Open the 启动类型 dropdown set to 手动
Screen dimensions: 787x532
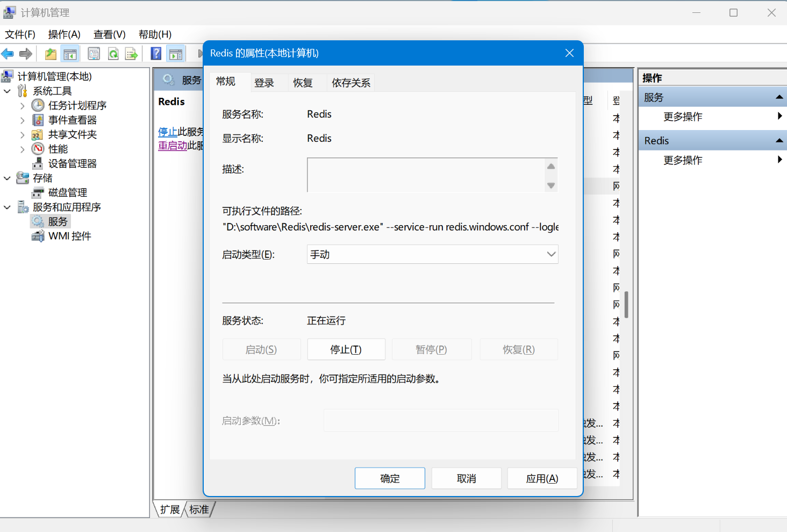433,254
